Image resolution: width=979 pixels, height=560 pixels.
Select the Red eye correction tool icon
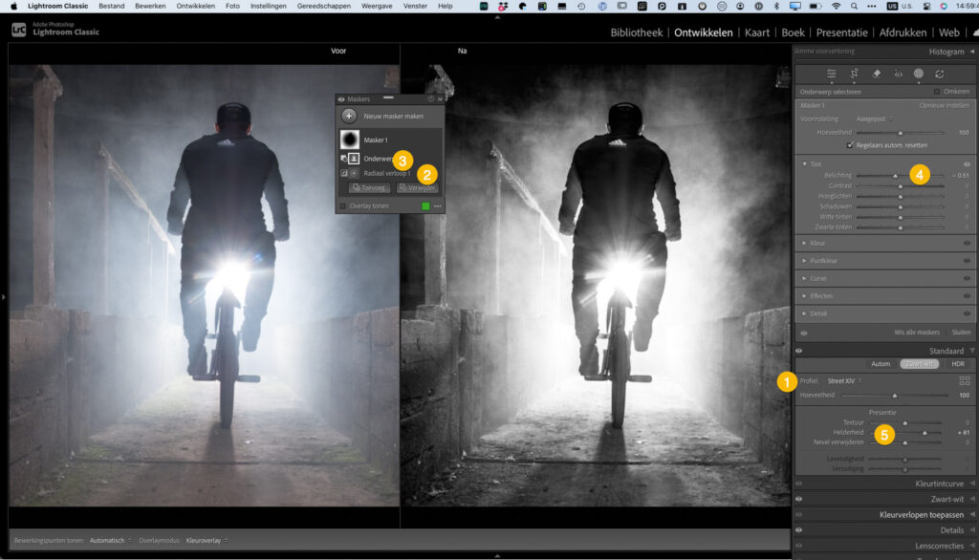(898, 74)
